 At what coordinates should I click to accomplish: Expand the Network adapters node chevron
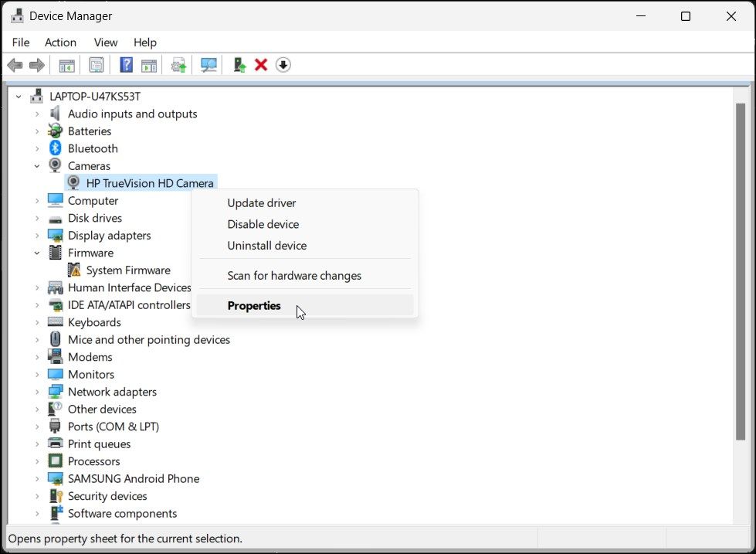pos(37,392)
